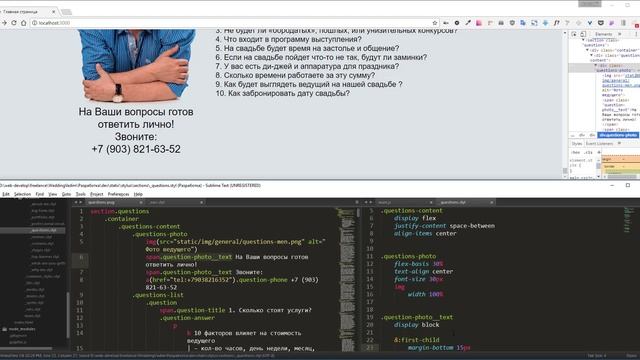Toggle the DevTools device toolbar icon
This screenshot has width=640, height=360.
pos(583,34)
